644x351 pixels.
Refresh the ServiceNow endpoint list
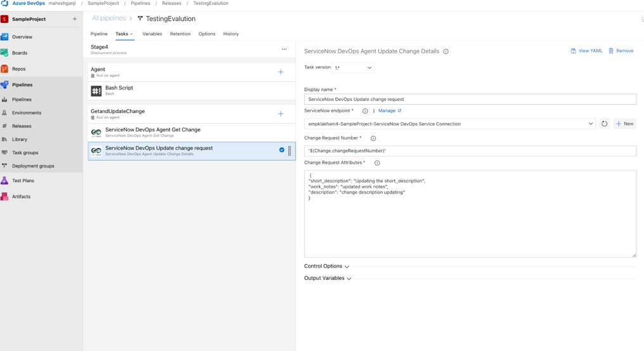point(604,124)
